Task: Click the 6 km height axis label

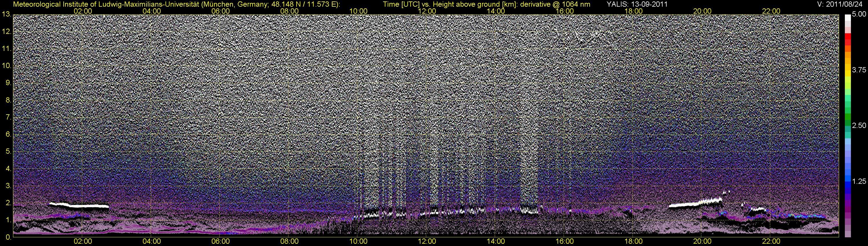Action: pyautogui.click(x=8, y=135)
